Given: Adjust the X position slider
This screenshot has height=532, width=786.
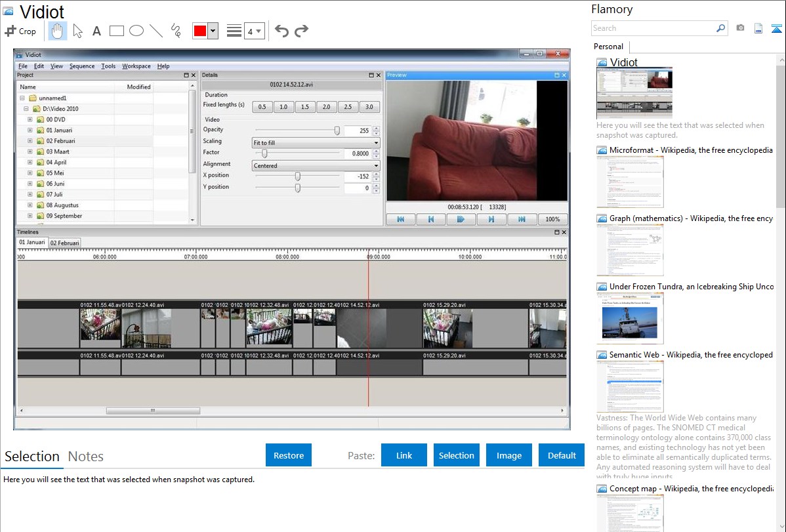Looking at the screenshot, I should (x=298, y=176).
